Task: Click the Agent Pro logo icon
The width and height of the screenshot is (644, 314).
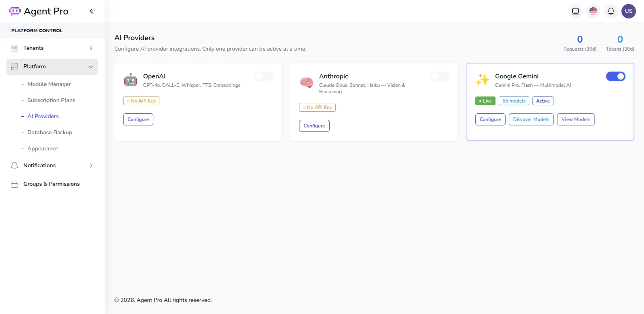Action: pyautogui.click(x=15, y=11)
